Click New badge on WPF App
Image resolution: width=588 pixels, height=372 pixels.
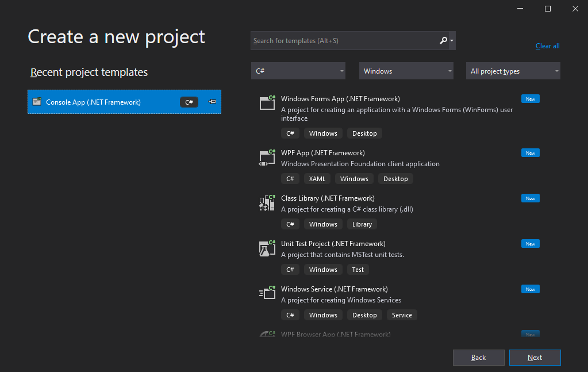531,152
